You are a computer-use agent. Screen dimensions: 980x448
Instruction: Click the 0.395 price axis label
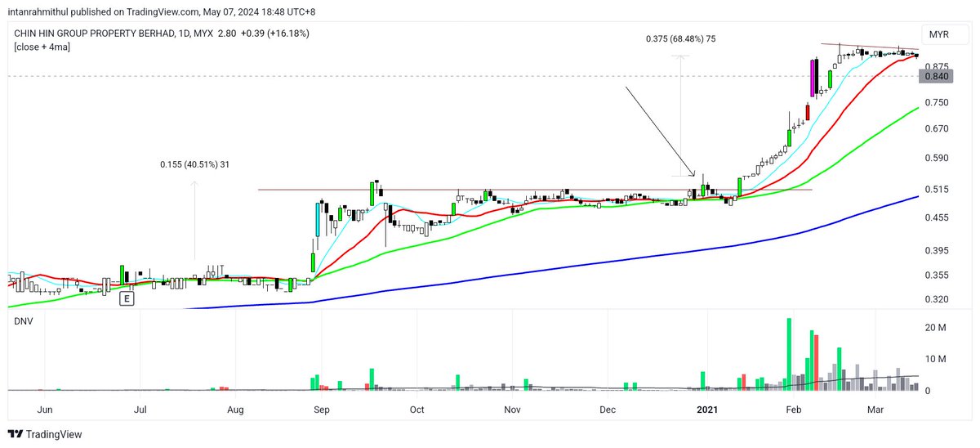pyautogui.click(x=936, y=250)
